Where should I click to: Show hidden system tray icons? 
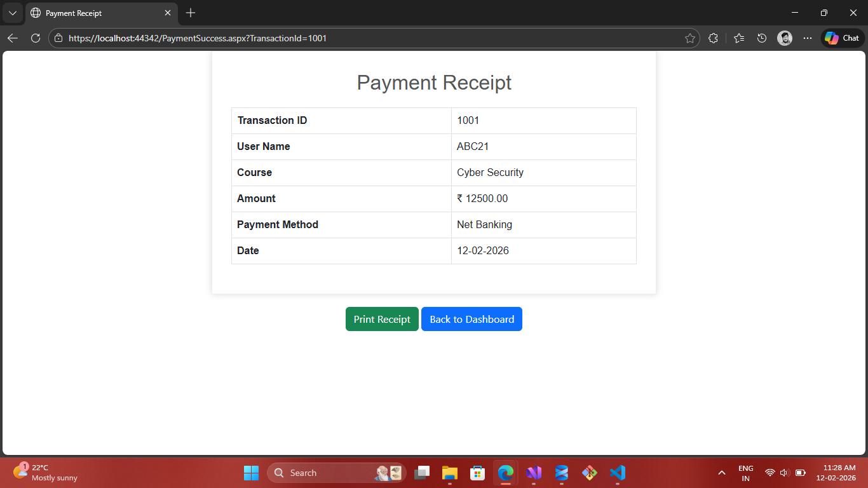click(721, 473)
